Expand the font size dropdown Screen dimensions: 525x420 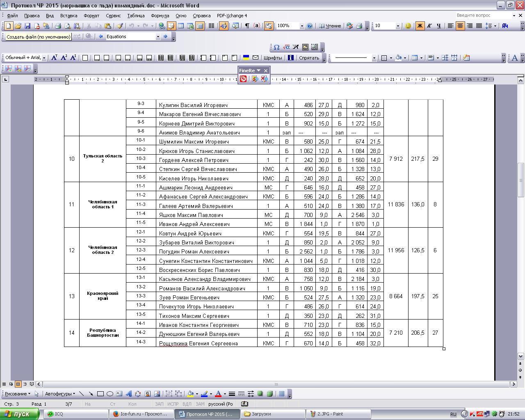click(x=397, y=26)
